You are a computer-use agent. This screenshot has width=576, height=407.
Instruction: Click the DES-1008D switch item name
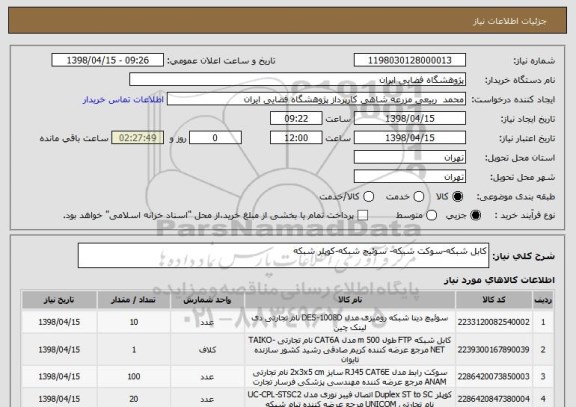point(350,322)
